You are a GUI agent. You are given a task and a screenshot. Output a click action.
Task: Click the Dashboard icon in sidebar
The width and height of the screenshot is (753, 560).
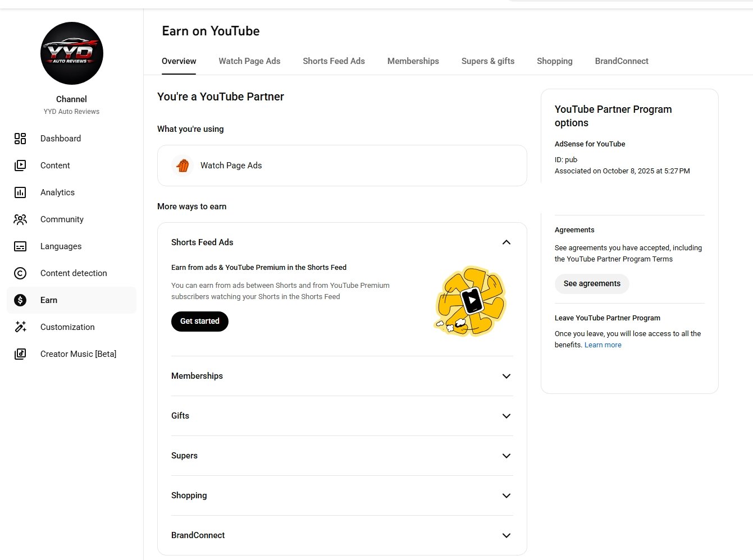tap(20, 139)
